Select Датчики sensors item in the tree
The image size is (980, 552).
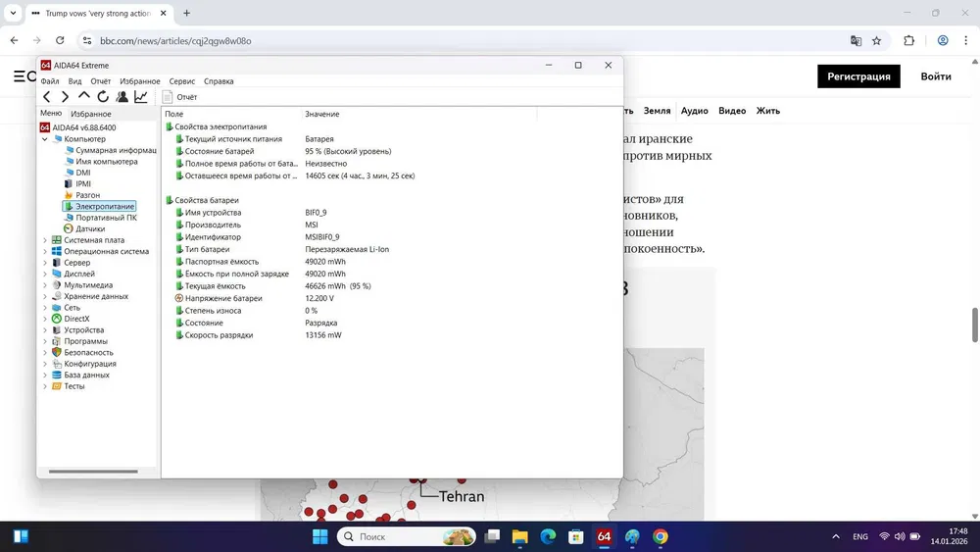pos(89,228)
